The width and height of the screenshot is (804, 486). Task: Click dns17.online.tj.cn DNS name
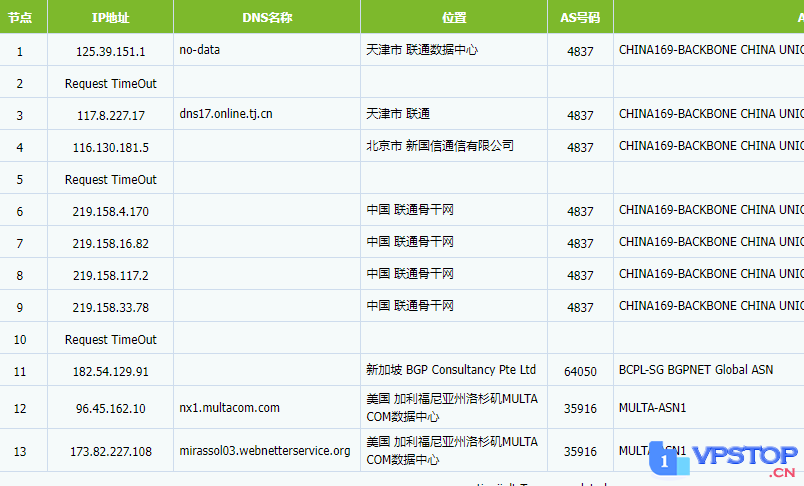click(226, 114)
